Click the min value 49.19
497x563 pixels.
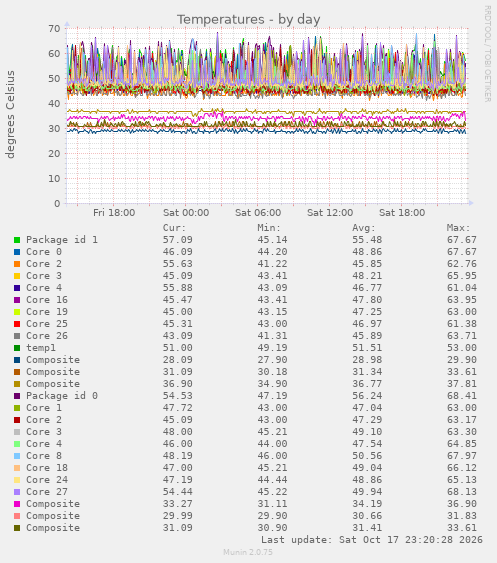tap(272, 348)
